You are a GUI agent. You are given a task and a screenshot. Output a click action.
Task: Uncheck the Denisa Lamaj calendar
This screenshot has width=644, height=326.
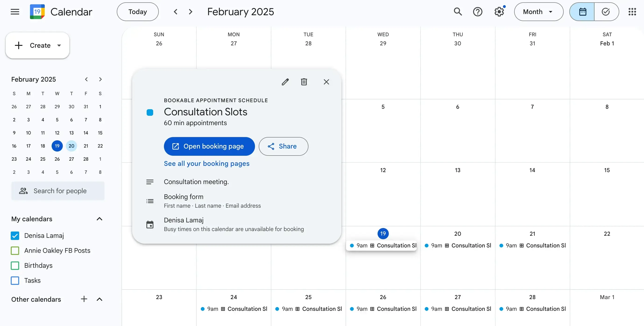[x=15, y=235]
